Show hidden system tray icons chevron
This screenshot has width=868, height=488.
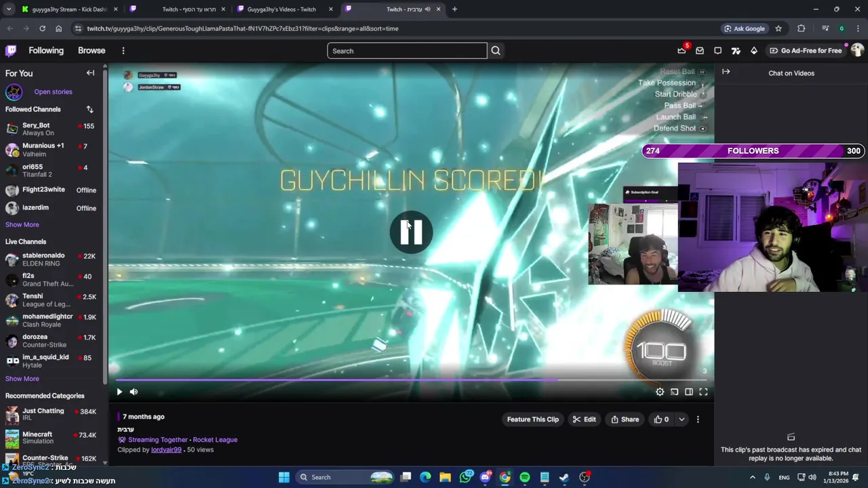pos(752,477)
